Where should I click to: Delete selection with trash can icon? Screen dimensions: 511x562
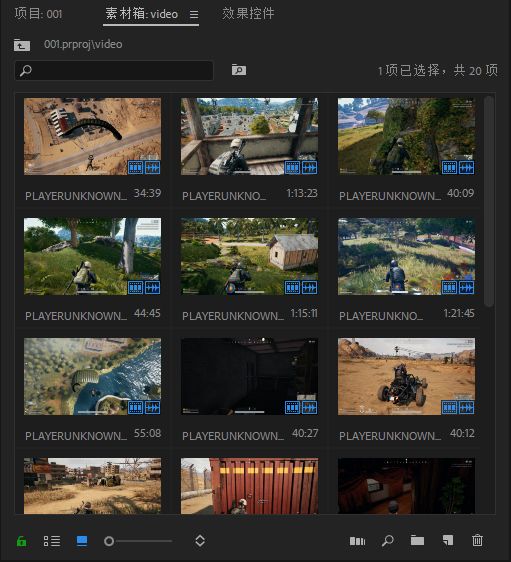(477, 540)
